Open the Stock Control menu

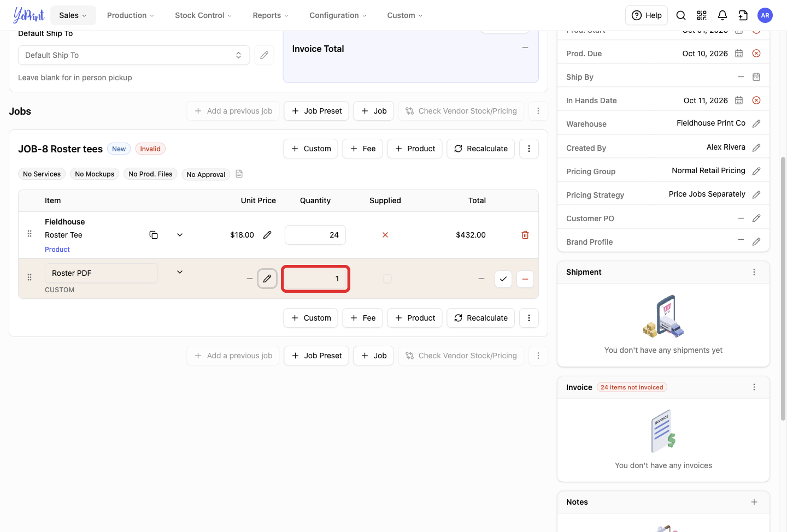tap(203, 15)
